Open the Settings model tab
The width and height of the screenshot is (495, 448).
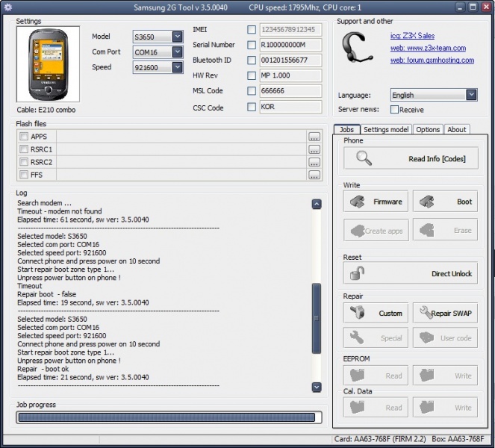386,129
